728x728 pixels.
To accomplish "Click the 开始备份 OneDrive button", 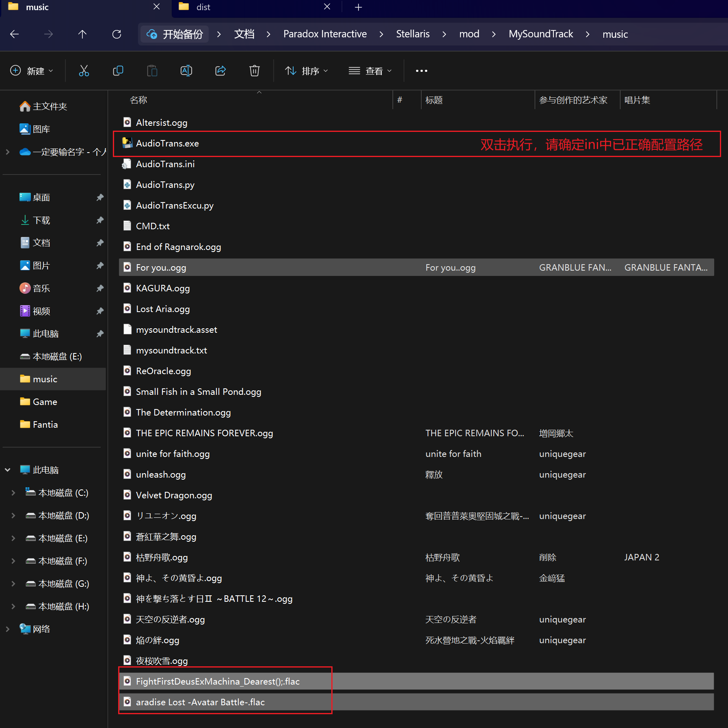I will [x=174, y=34].
